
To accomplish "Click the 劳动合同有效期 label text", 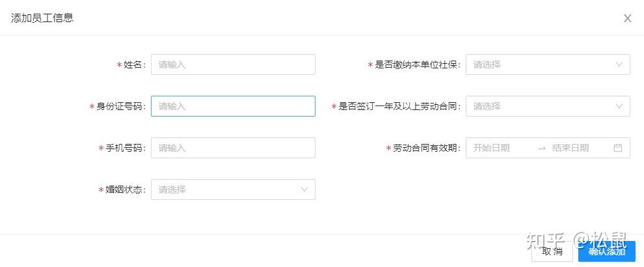I will pos(425,148).
